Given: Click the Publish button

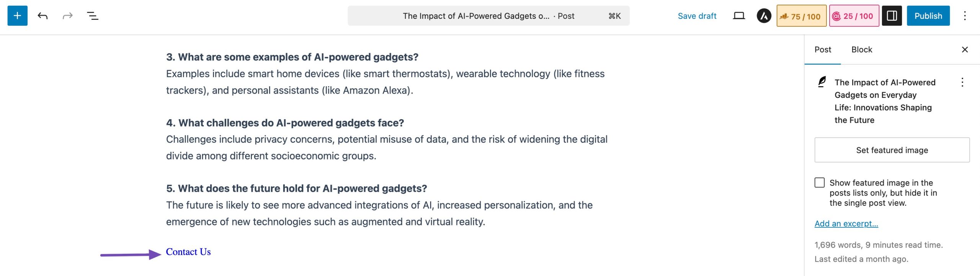Looking at the screenshot, I should [x=928, y=16].
